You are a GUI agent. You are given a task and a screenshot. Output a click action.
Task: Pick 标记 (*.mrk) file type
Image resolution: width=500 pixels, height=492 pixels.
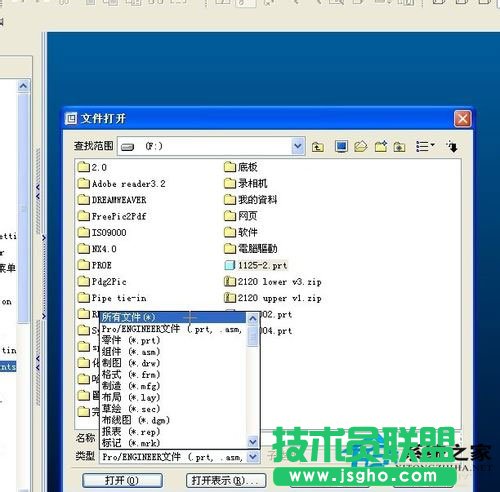coord(173,443)
